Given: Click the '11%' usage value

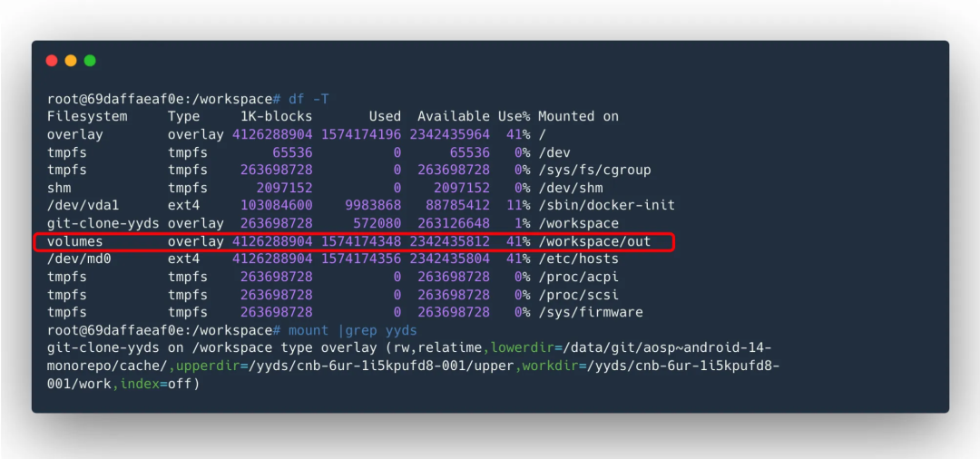Looking at the screenshot, I should (518, 205).
